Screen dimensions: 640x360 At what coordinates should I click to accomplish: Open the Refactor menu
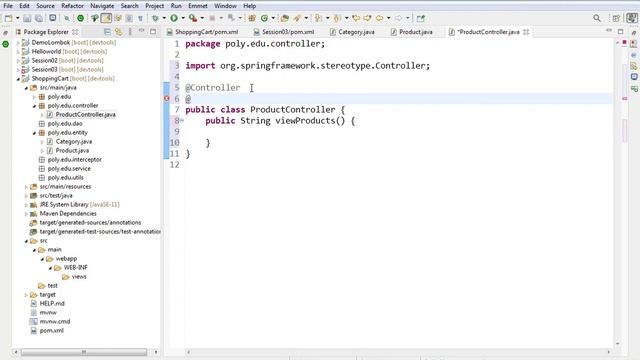(x=72, y=6)
